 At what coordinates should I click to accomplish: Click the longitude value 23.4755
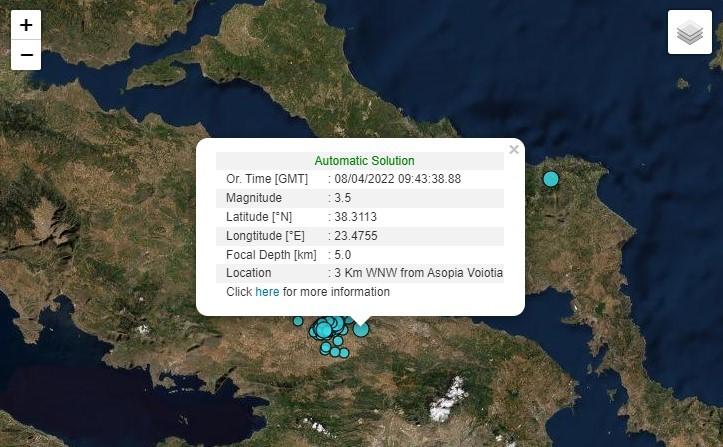(x=356, y=236)
